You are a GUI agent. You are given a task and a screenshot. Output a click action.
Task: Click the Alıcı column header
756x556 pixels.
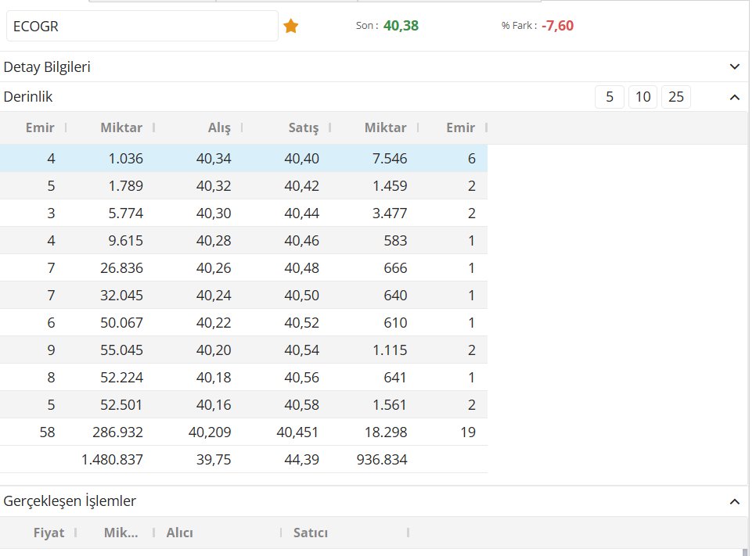(x=179, y=533)
